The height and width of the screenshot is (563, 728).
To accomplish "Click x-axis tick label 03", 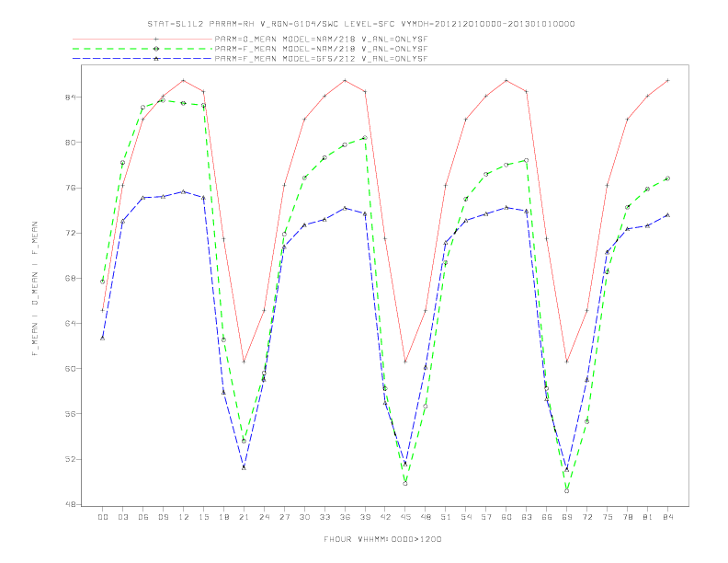I will [122, 517].
